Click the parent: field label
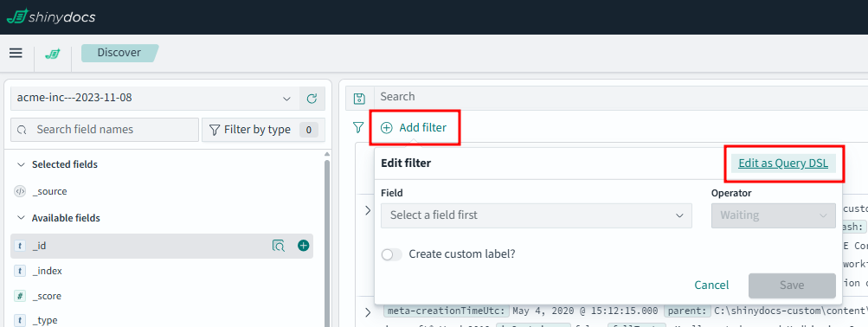This screenshot has height=327, width=868. click(687, 311)
